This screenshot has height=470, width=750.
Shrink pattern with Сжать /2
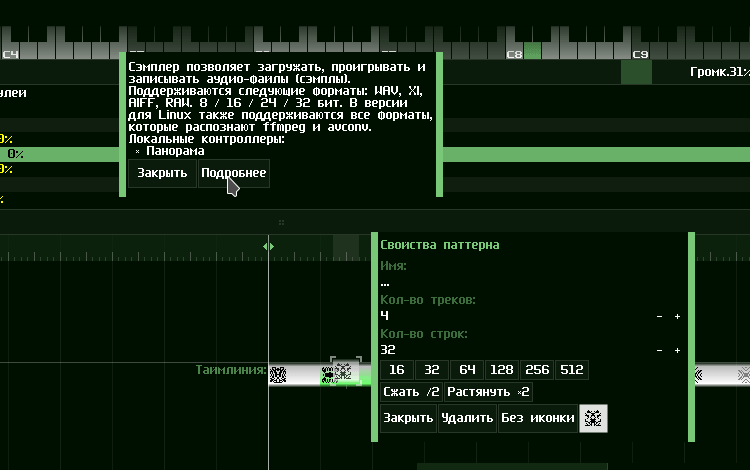(x=411, y=392)
